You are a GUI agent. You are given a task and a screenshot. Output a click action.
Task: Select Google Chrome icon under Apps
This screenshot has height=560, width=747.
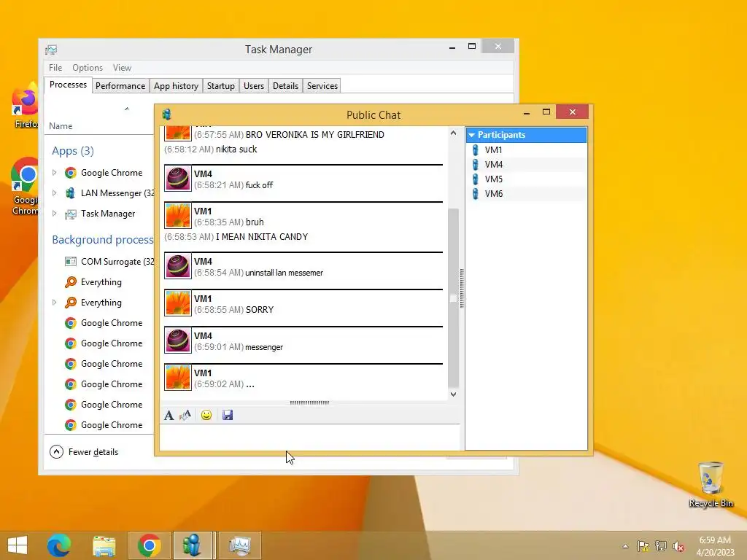tap(71, 173)
